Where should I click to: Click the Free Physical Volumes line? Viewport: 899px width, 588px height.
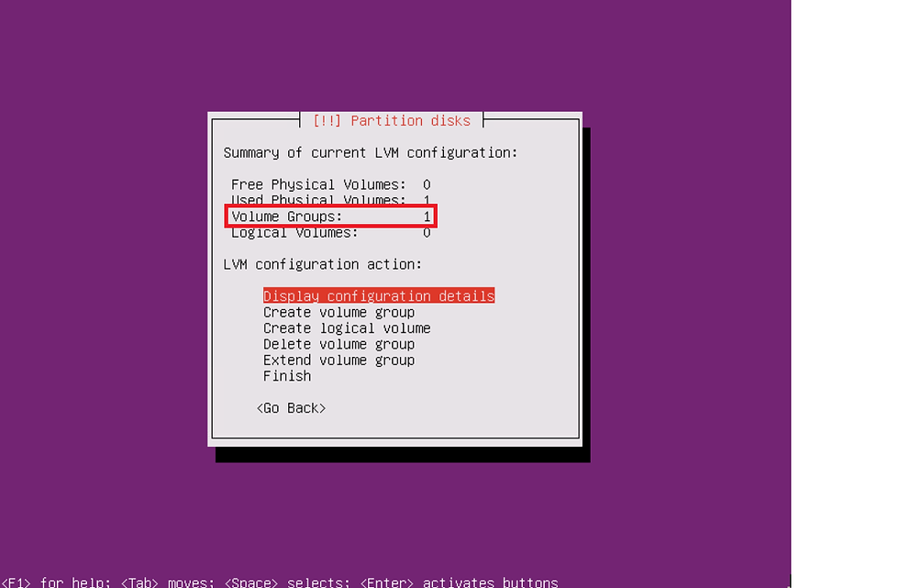(331, 184)
